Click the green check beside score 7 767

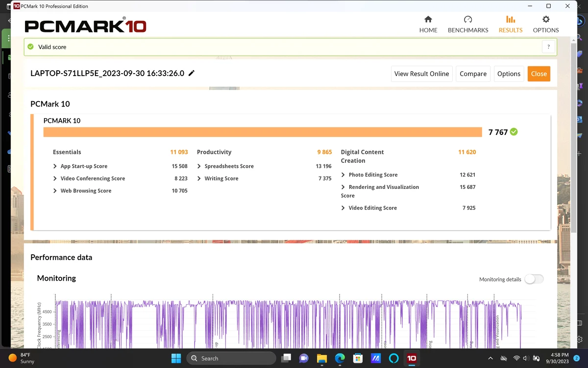514,131
